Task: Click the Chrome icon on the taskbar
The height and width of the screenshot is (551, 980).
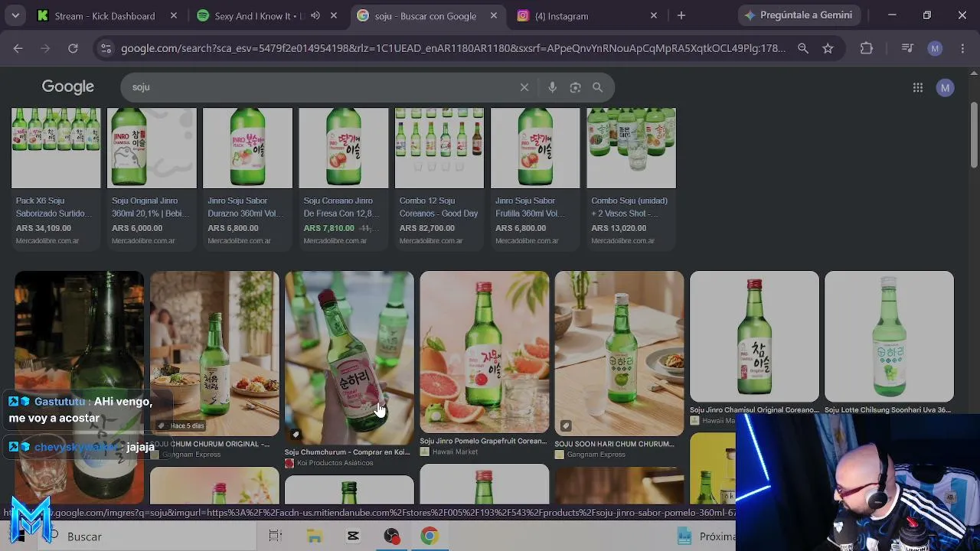Action: tap(430, 536)
